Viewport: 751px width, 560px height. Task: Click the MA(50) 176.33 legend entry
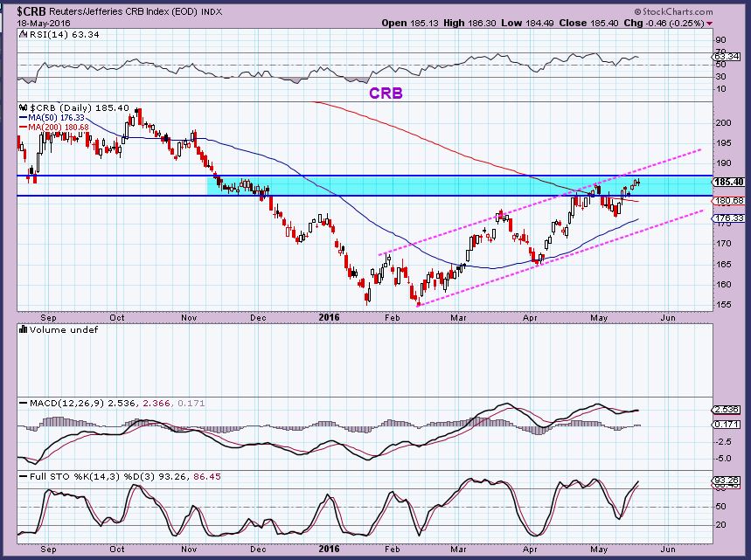pyautogui.click(x=56, y=118)
